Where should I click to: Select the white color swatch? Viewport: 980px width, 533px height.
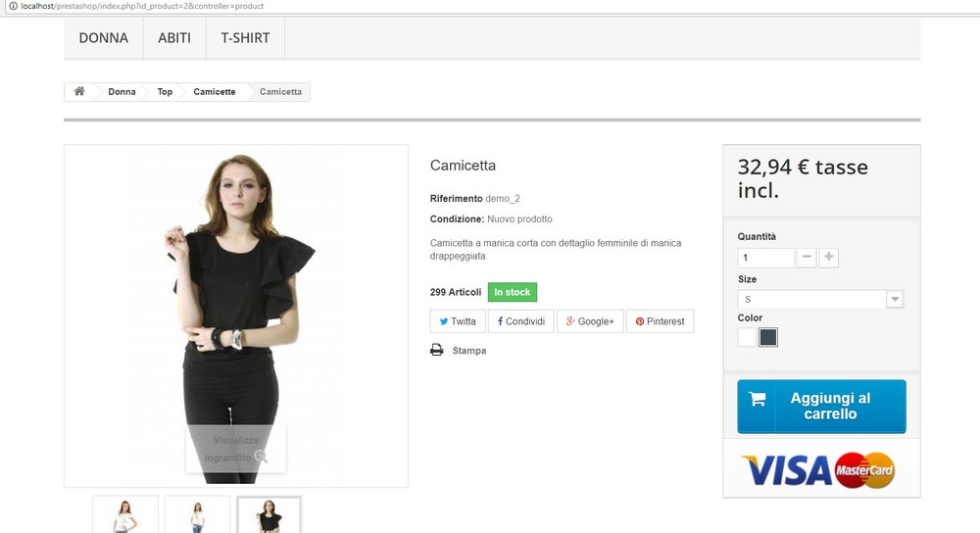coord(747,337)
